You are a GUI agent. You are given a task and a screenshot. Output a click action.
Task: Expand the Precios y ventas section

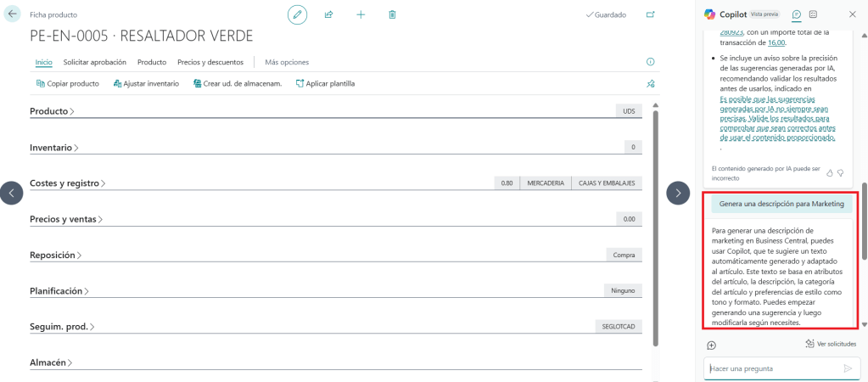coord(65,219)
